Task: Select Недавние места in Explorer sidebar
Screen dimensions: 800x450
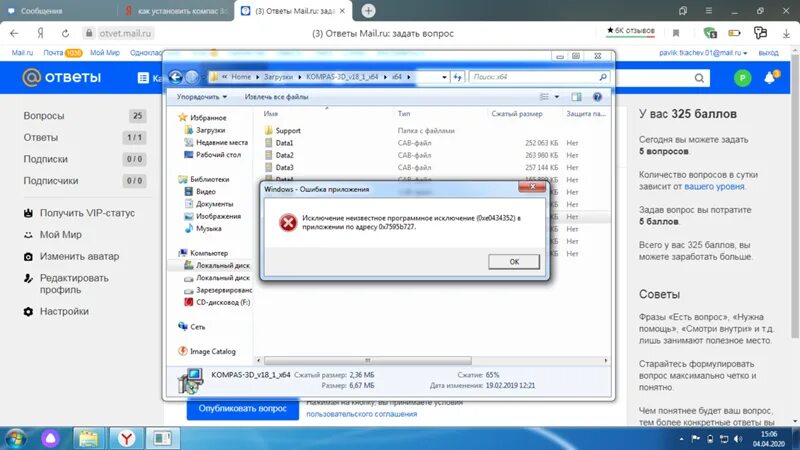Action: 216,142
